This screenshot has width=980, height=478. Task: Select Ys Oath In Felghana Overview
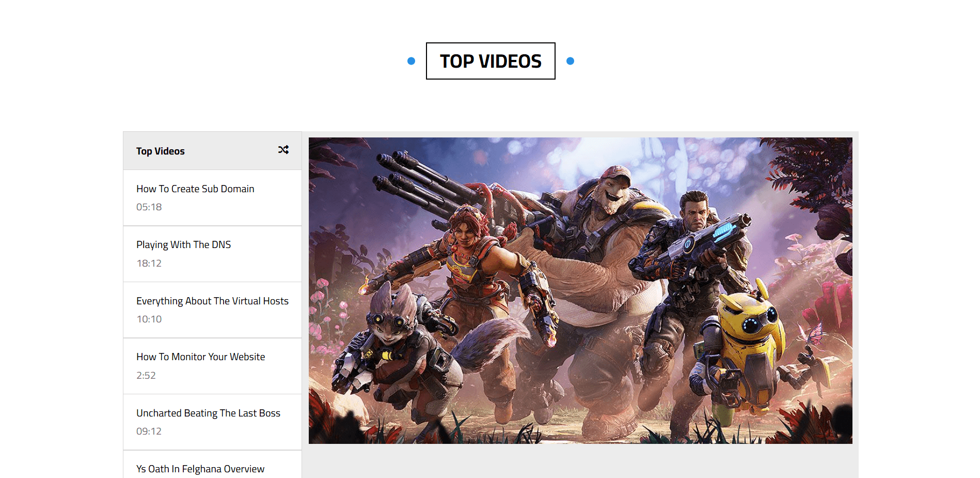point(200,469)
